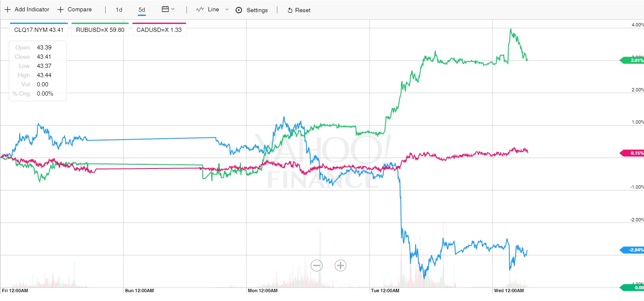Click the CLQ17.NYM 43.41 series label

pos(39,30)
